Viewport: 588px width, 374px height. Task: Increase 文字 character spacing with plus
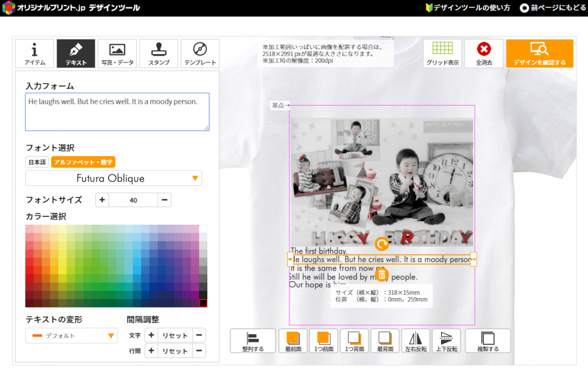[x=151, y=335]
